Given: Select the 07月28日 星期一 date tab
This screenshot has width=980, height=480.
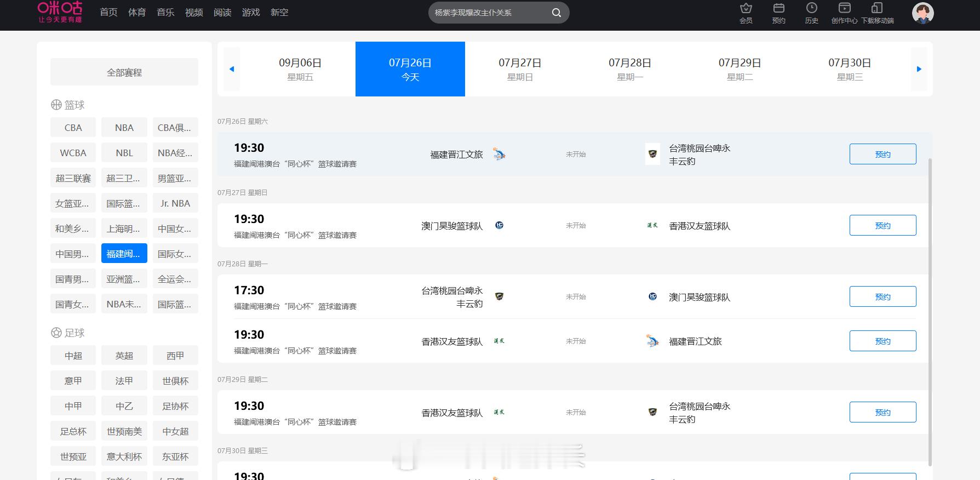Looking at the screenshot, I should pyautogui.click(x=630, y=69).
